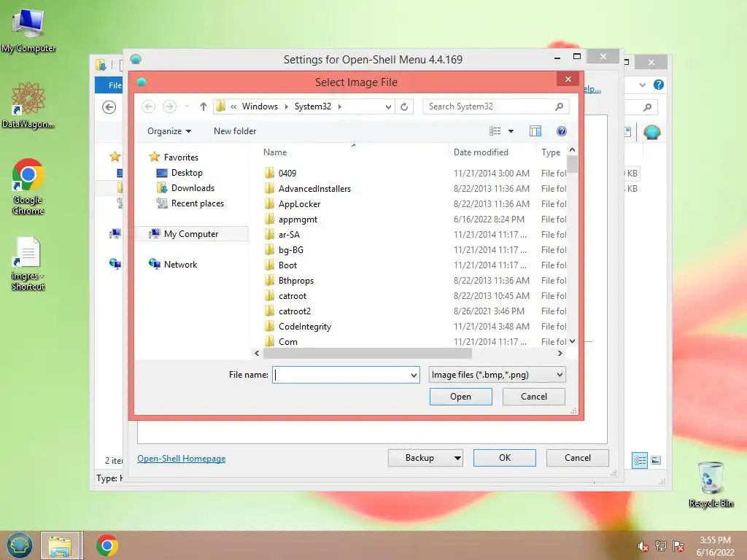747x560 pixels.
Task: Click the Open button
Action: click(x=460, y=397)
